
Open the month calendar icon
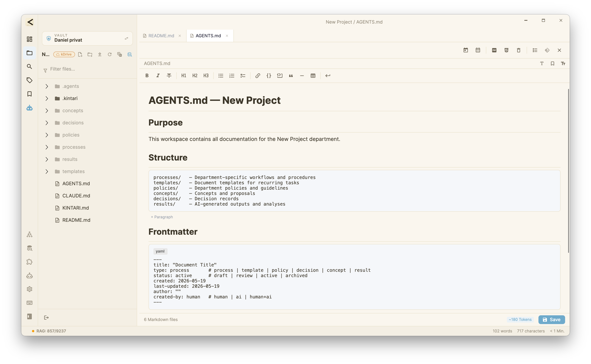[x=478, y=50]
